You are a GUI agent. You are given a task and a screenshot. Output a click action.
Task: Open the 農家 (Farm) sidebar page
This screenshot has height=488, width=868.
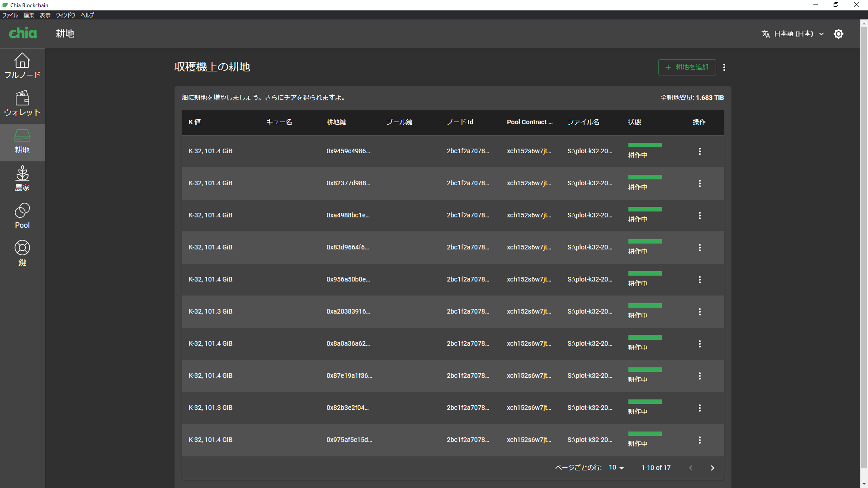(22, 179)
